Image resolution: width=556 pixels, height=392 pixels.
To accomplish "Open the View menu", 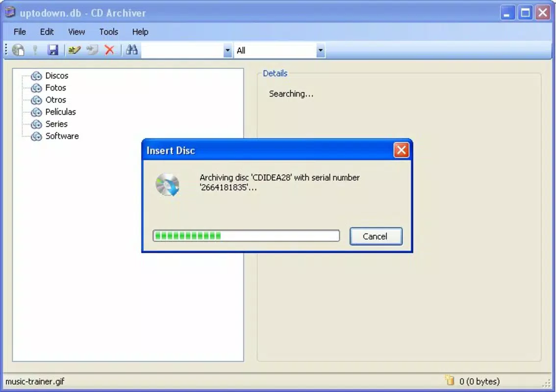I will coord(76,32).
